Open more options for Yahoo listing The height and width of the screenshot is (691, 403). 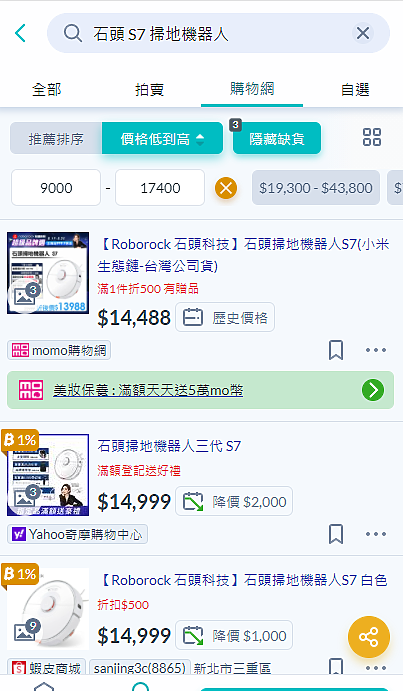(376, 534)
